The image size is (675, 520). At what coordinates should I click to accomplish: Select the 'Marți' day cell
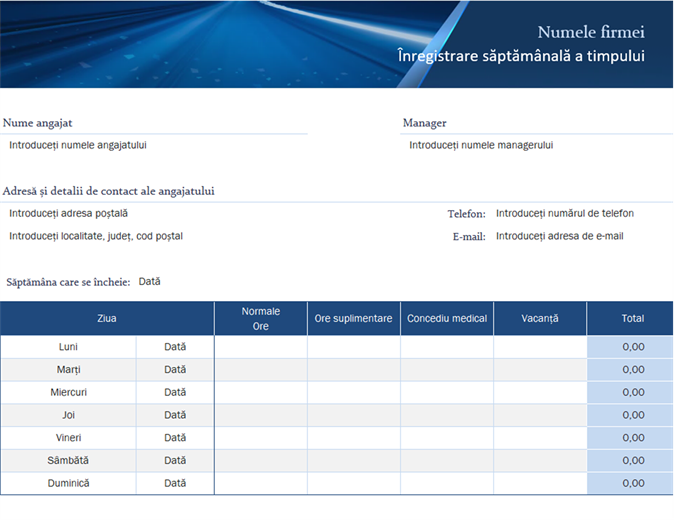[68, 370]
